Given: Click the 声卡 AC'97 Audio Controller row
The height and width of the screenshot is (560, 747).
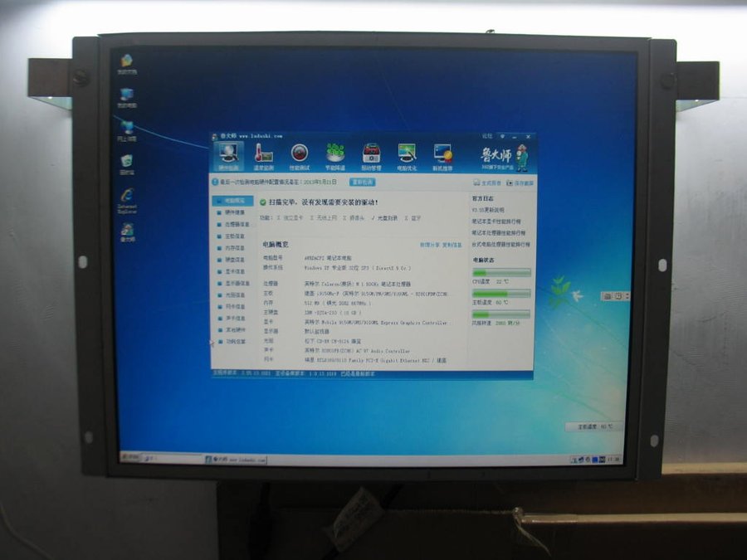Looking at the screenshot, I should click(x=336, y=351).
